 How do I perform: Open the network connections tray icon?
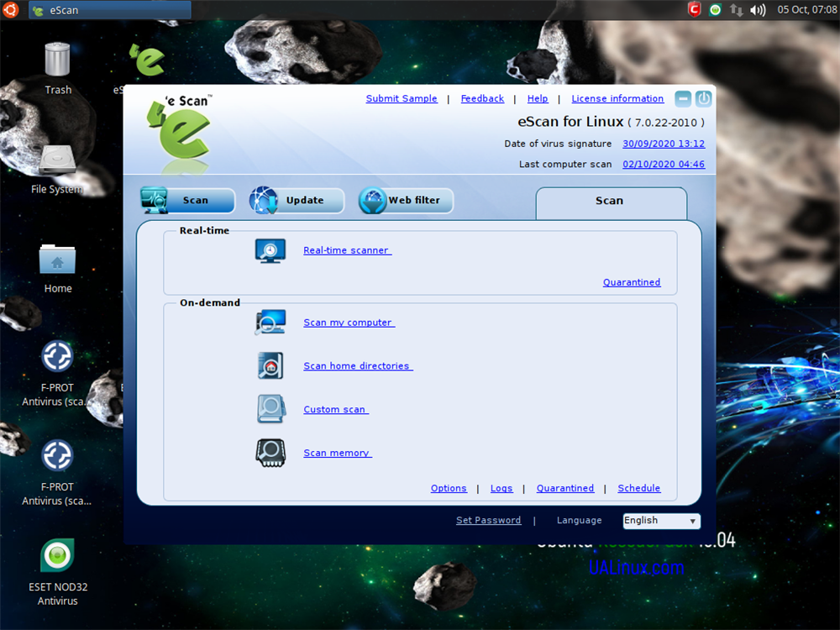pos(737,10)
